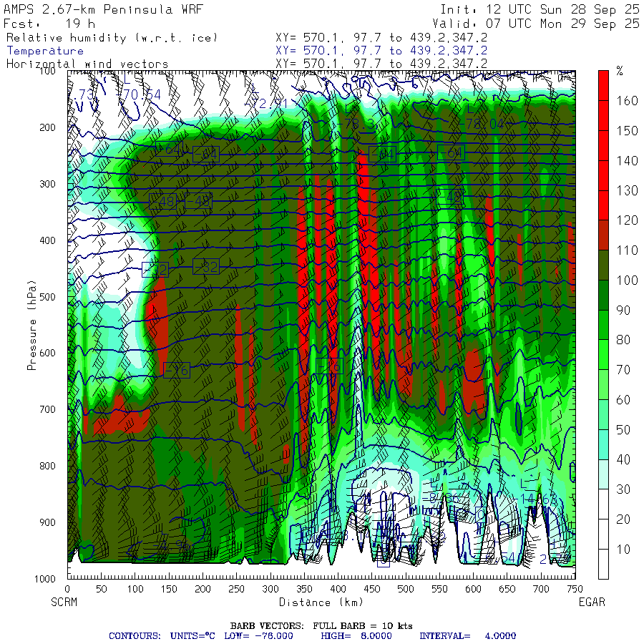Image resolution: width=644 pixels, height=644 pixels.
Task: Select the 900 hPa pressure tick label
Action: pos(48,522)
